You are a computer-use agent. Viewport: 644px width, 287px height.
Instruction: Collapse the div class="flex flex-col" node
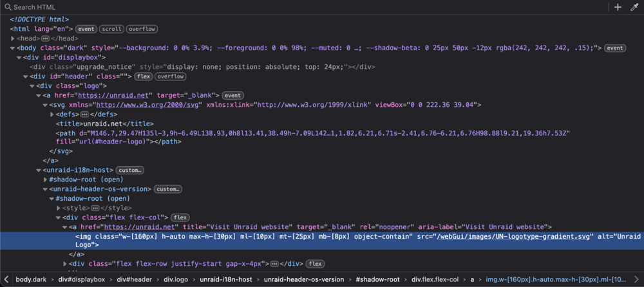(x=59, y=218)
